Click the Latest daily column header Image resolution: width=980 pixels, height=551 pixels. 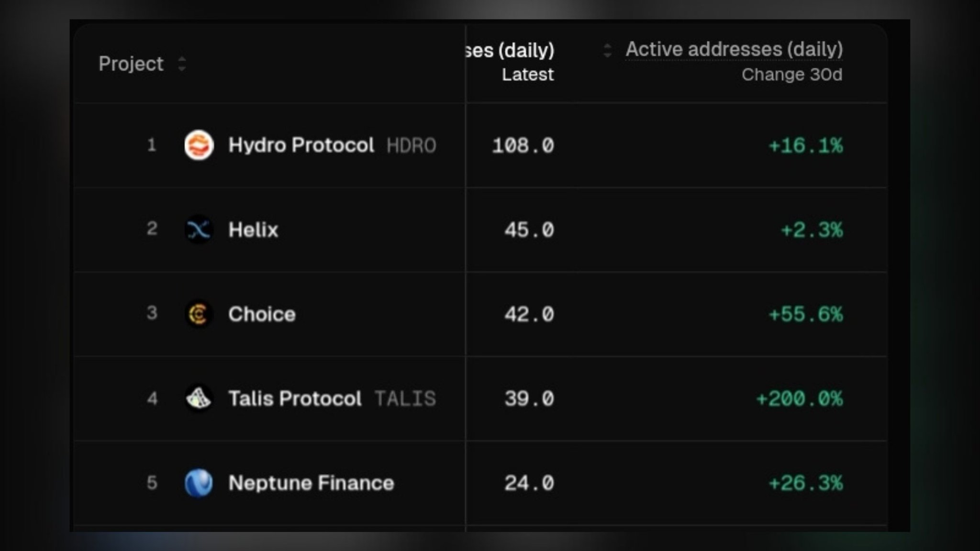pyautogui.click(x=527, y=75)
